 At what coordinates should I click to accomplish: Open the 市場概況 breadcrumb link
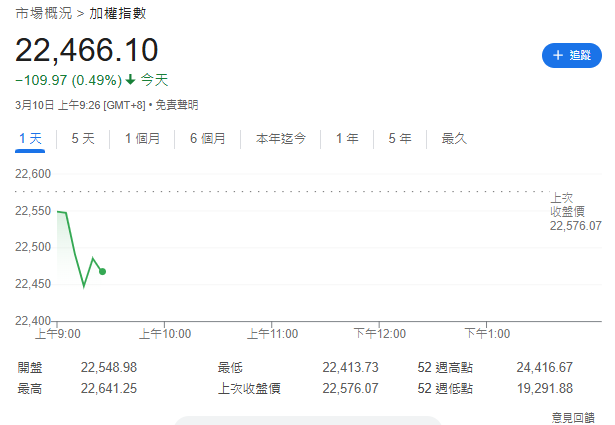pyautogui.click(x=44, y=13)
